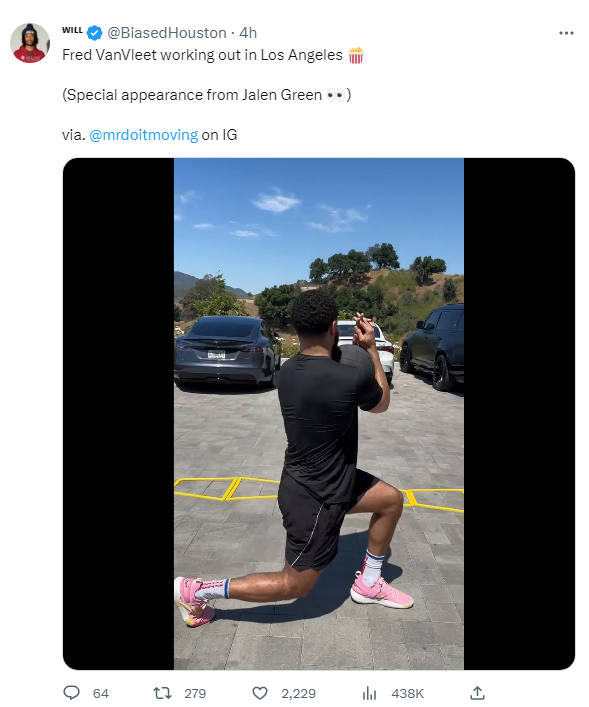Click the popcorn emoji in tweet

[x=356, y=55]
